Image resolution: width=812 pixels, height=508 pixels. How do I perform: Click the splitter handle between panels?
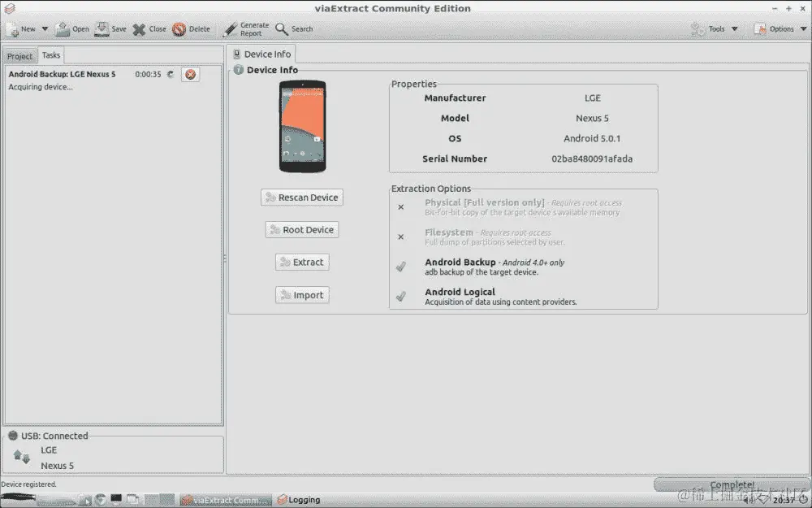[225, 258]
